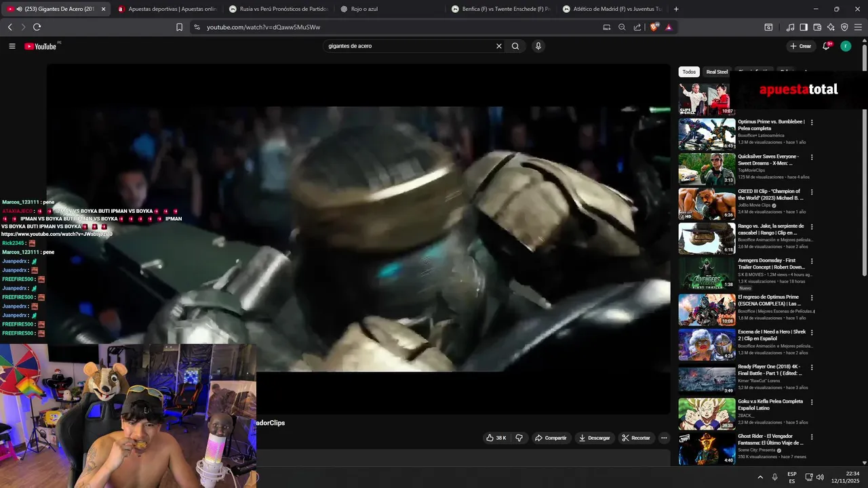Open Escena de I Need a Hero title

[771, 335]
